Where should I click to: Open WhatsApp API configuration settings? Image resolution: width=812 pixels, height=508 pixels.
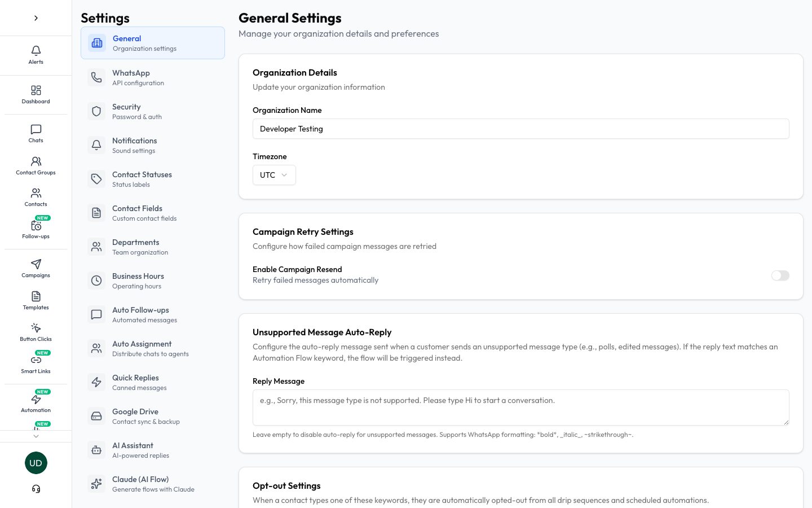pos(153,77)
